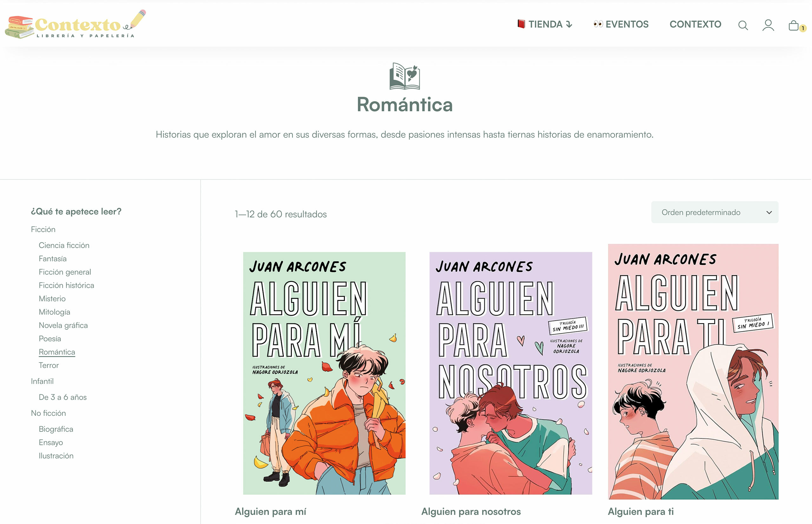Image resolution: width=812 pixels, height=524 pixels.
Task: Open the No ficción parent category
Action: [48, 413]
